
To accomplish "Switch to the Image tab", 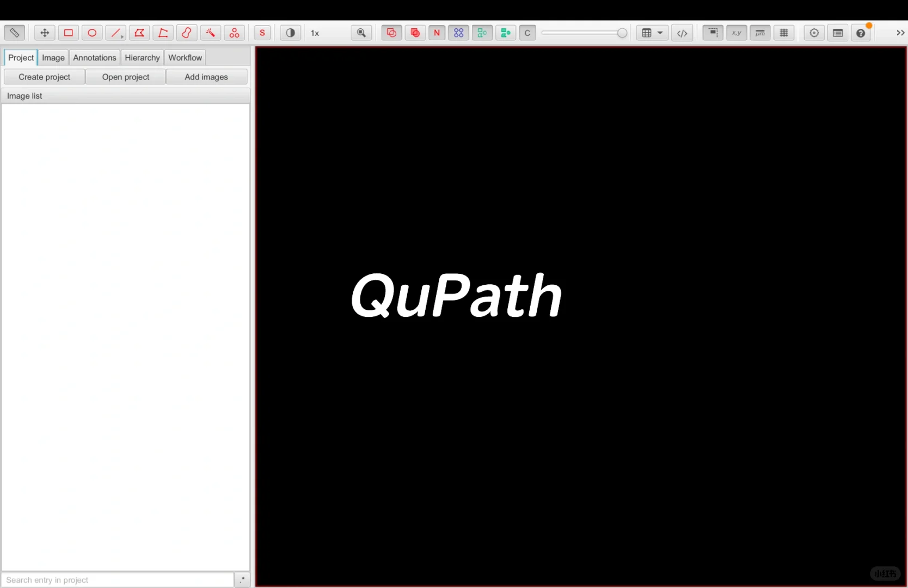I will (53, 58).
